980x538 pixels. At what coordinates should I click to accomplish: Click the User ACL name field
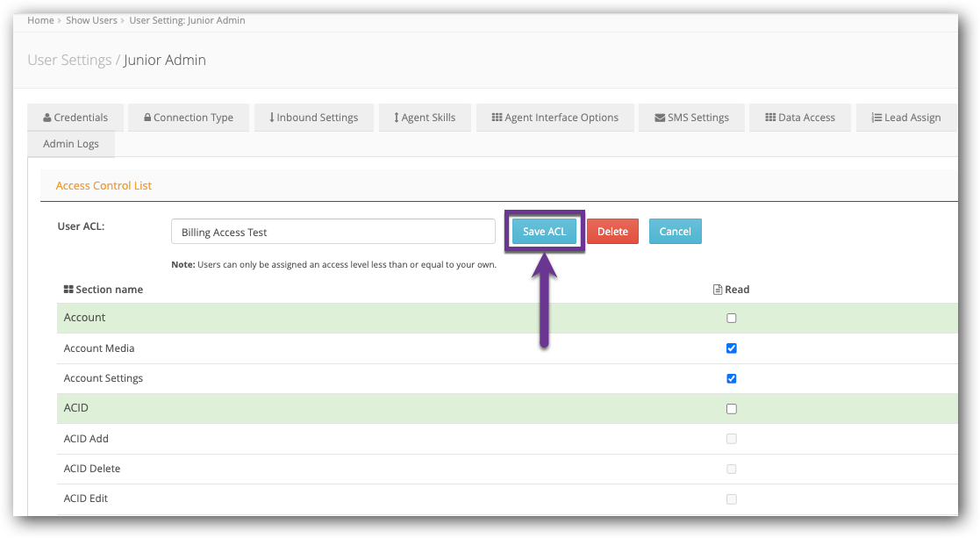pos(333,232)
